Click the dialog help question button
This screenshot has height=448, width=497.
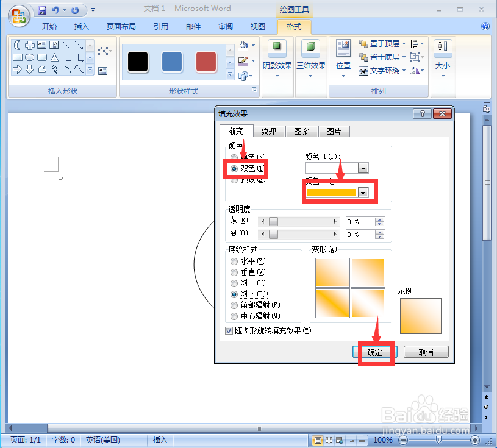(422, 114)
